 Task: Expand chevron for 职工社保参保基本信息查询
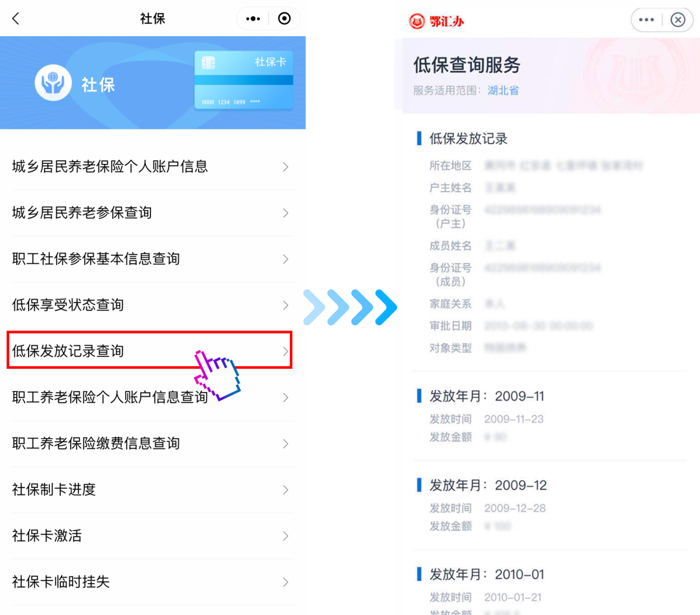pyautogui.click(x=286, y=259)
